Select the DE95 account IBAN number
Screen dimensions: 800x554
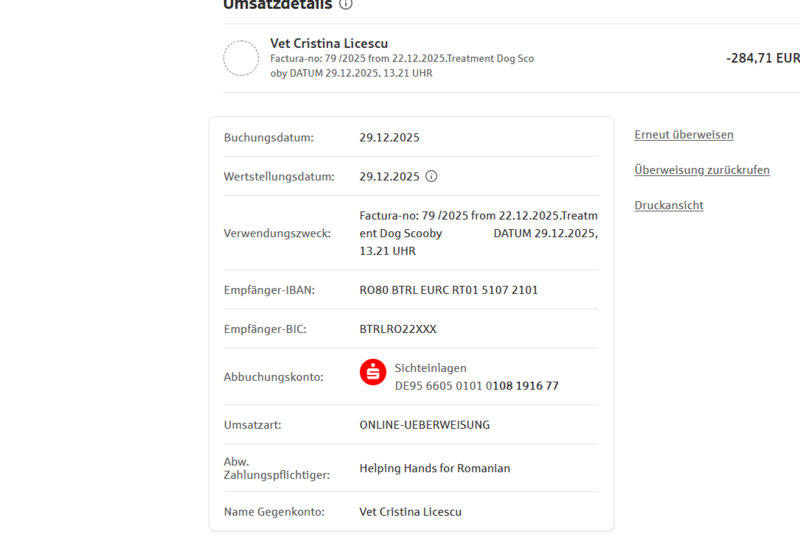[x=476, y=386]
